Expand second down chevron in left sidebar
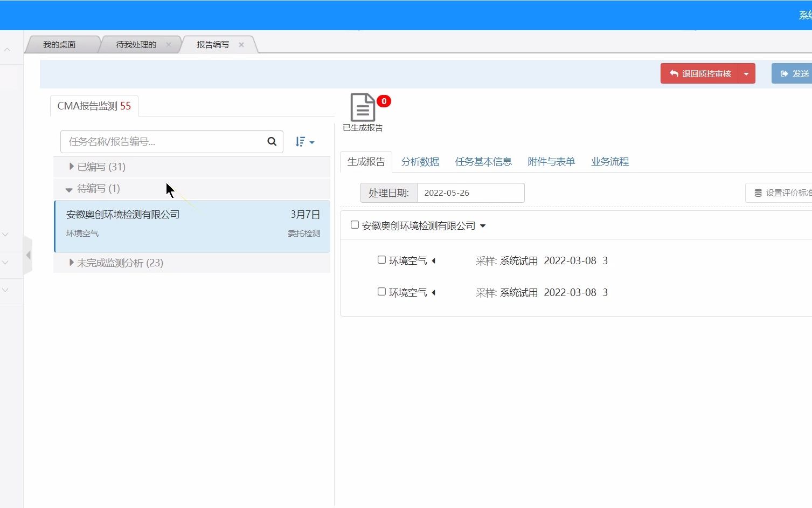 tap(5, 263)
